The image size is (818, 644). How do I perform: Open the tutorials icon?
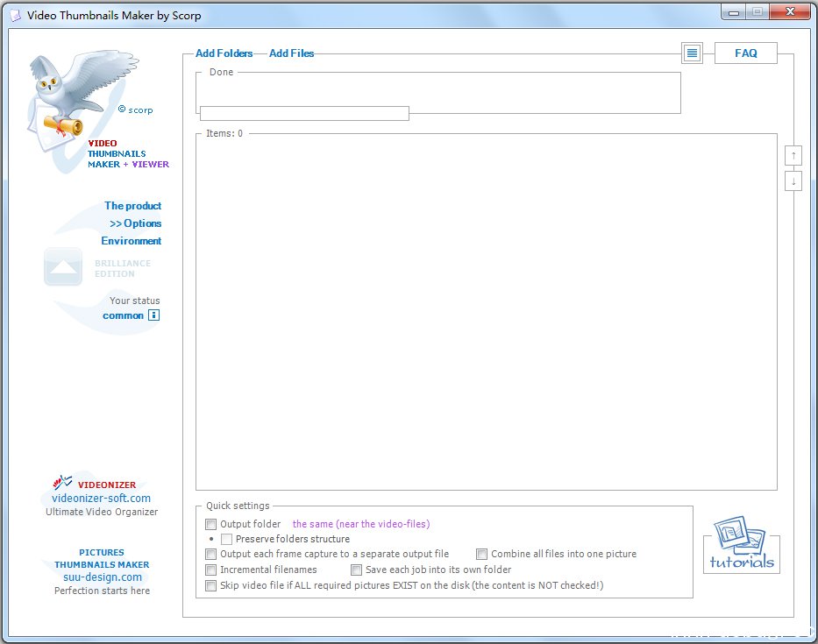(x=741, y=545)
